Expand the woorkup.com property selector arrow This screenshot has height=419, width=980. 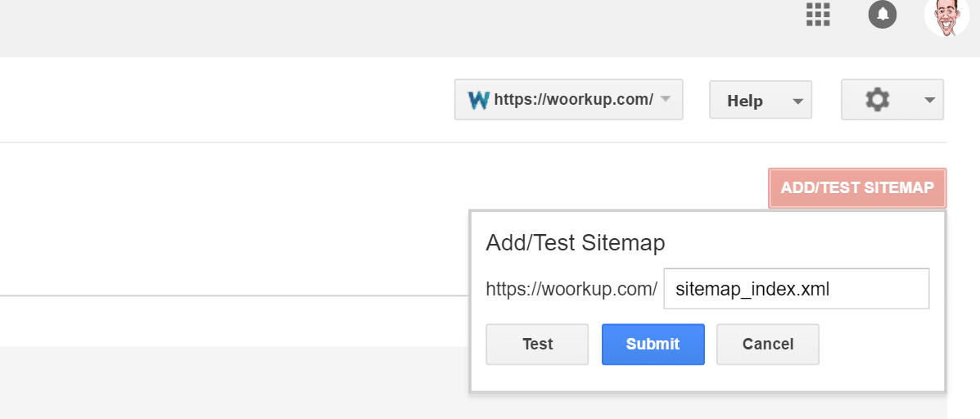pyautogui.click(x=666, y=100)
